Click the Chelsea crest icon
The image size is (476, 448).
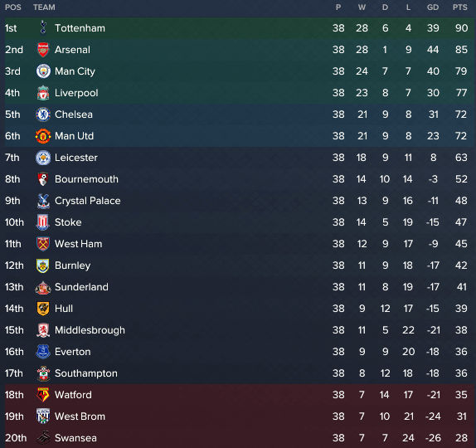(x=43, y=114)
